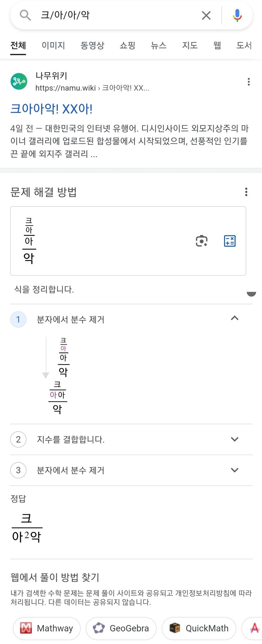262x644 pixels.
Task: Open the 크아아악! XX아! link
Action: tap(52, 109)
